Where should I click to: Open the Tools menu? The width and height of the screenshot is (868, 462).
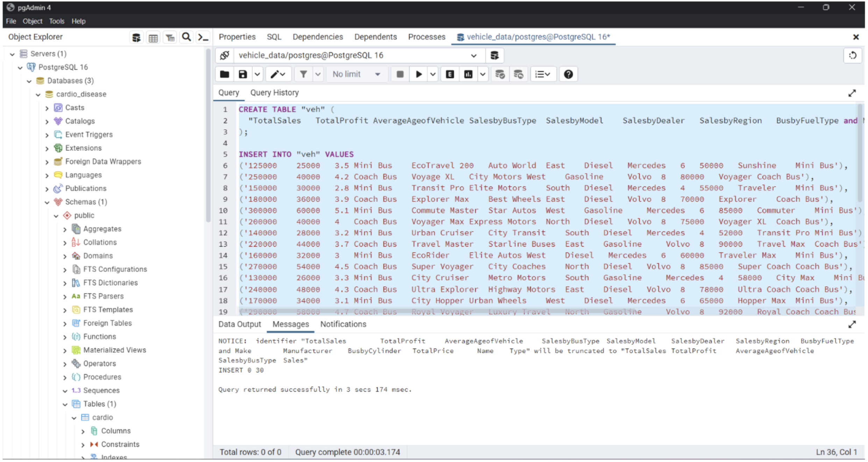click(57, 21)
